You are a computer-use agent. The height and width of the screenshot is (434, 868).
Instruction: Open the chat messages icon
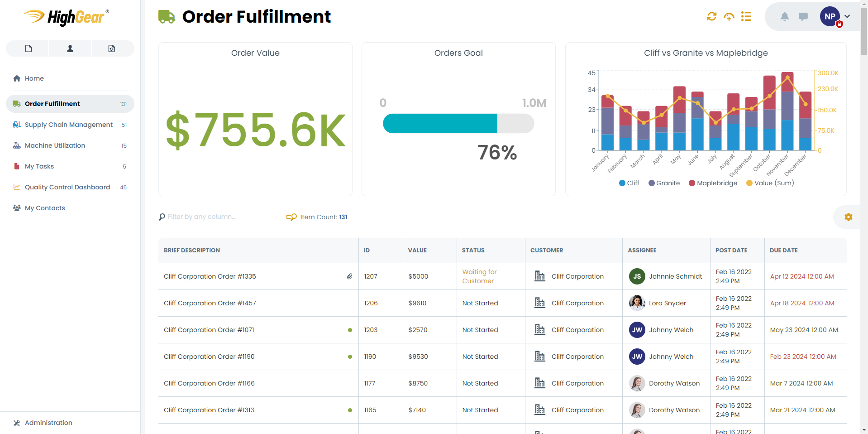tap(803, 17)
